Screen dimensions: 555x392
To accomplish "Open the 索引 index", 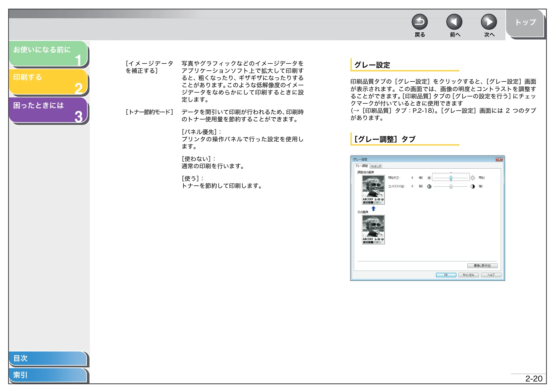I will pos(48,375).
